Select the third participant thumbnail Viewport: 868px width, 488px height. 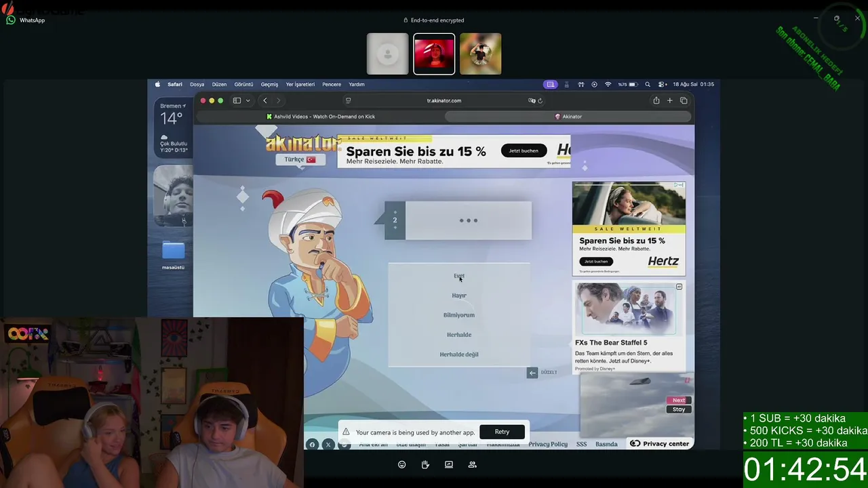tap(481, 54)
